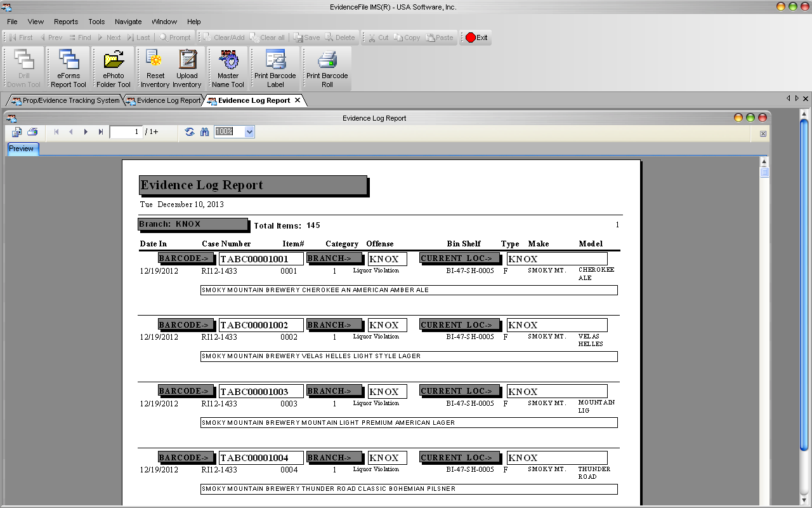
Task: Launch the ePhoto Folder Tool
Action: pyautogui.click(x=114, y=69)
